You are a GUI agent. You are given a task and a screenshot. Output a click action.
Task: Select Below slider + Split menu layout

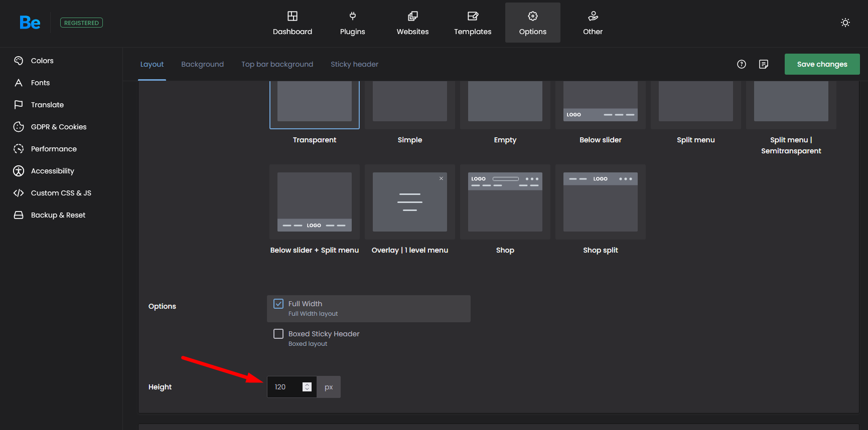(x=315, y=202)
